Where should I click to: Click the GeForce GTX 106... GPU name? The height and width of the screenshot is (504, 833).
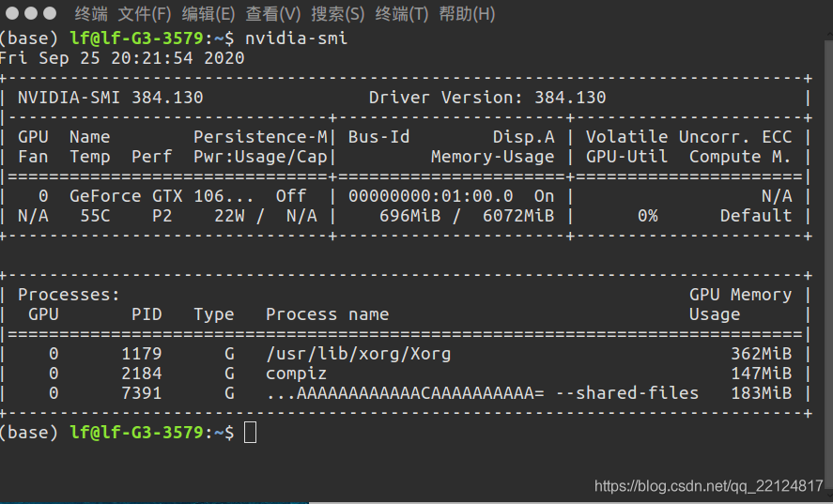coord(162,196)
